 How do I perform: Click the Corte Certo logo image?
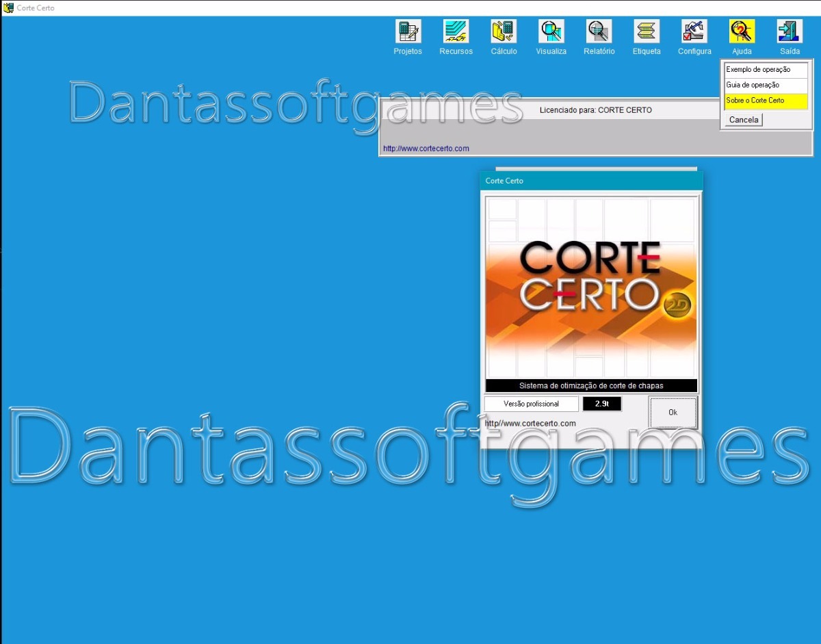(591, 287)
